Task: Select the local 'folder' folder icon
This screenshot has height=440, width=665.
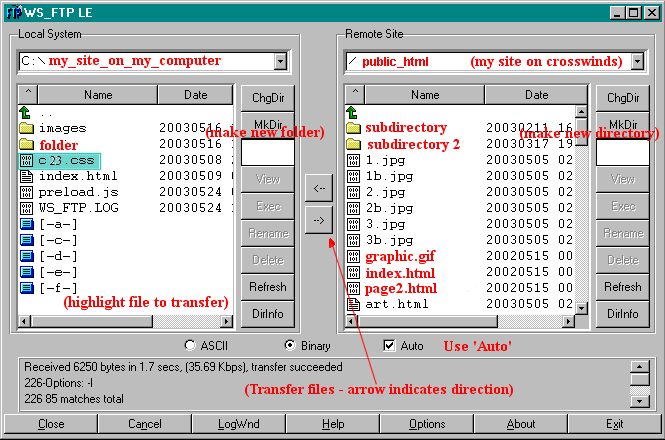Action: [x=26, y=144]
